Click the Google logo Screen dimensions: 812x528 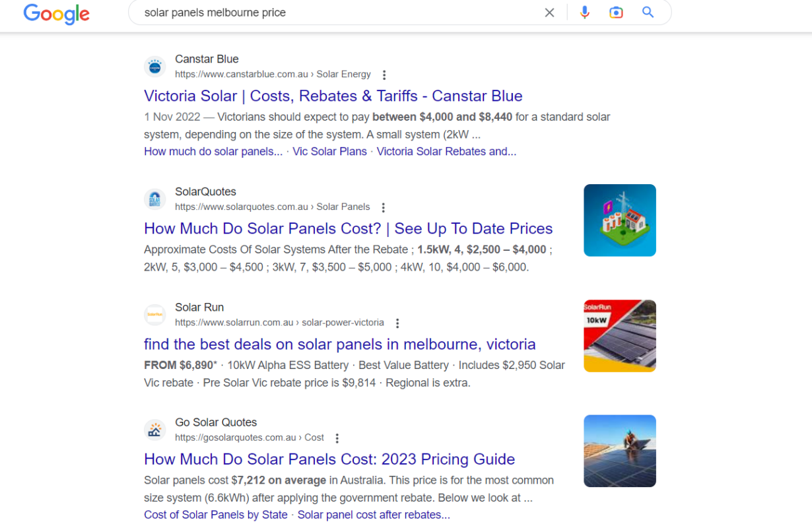coord(56,13)
